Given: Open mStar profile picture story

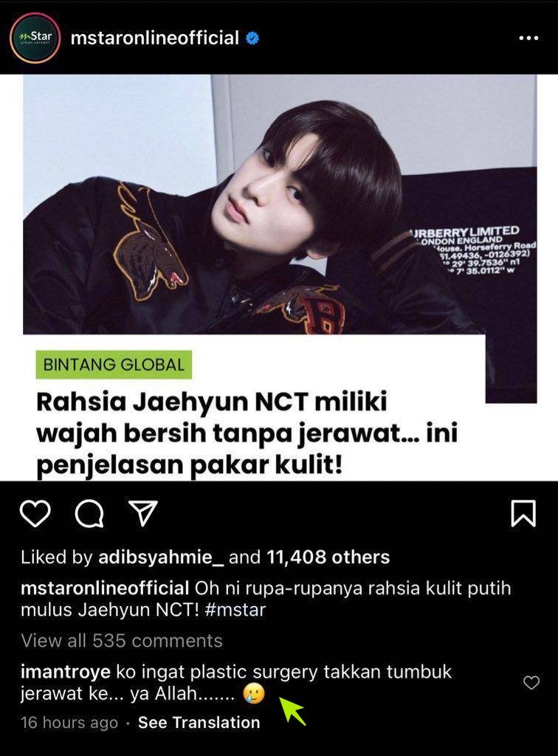Looking at the screenshot, I should 35,38.
